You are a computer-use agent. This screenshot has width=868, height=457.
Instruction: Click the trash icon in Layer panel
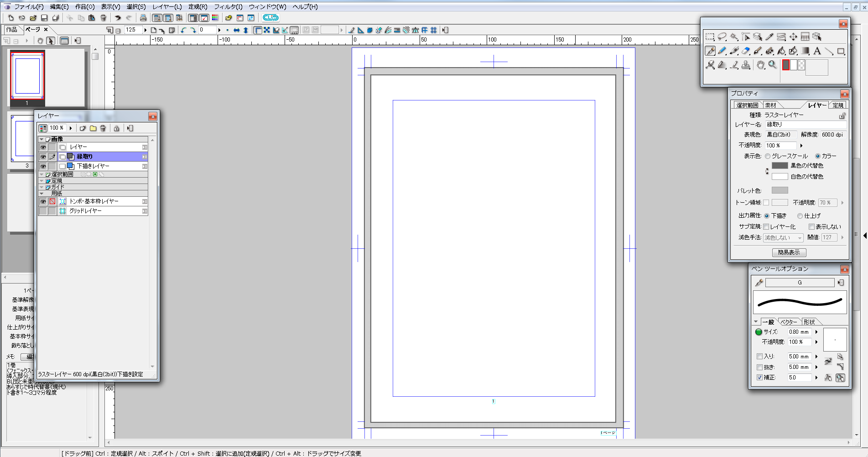[x=103, y=128]
